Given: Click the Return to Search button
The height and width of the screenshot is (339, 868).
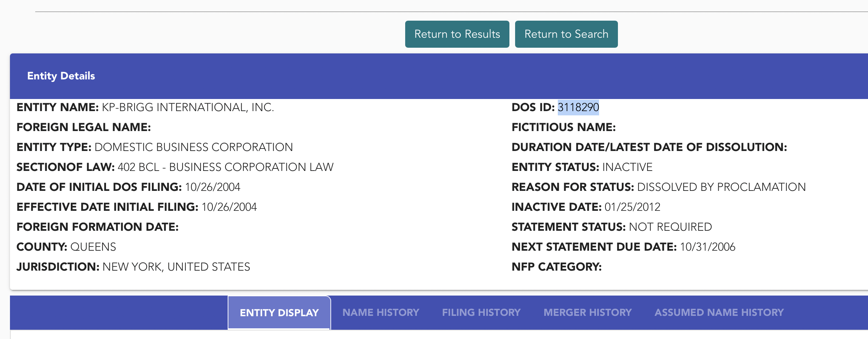Looking at the screenshot, I should click(566, 34).
